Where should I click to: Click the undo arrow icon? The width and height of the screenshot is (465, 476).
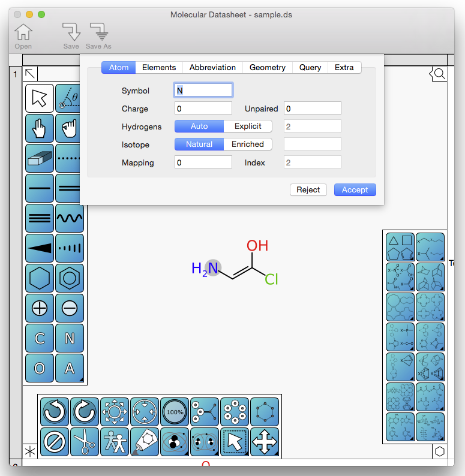[55, 412]
